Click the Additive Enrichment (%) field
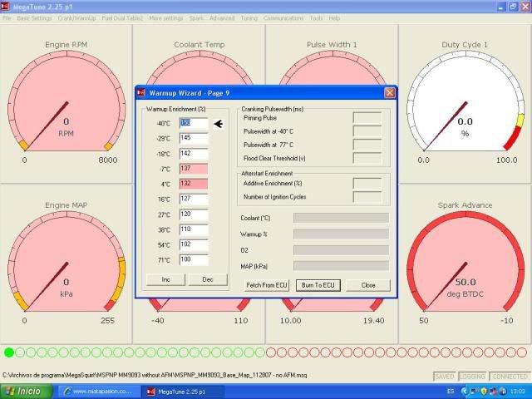532x399 pixels. point(367,183)
